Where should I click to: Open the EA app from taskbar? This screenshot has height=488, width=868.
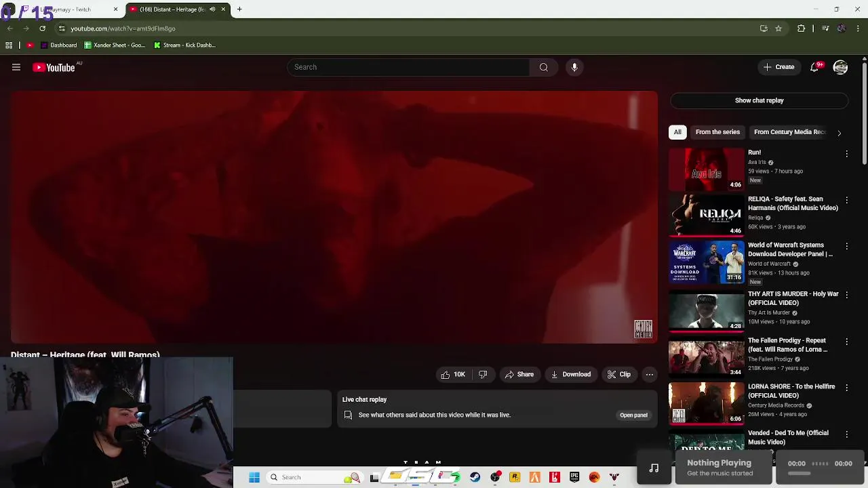[x=594, y=477]
